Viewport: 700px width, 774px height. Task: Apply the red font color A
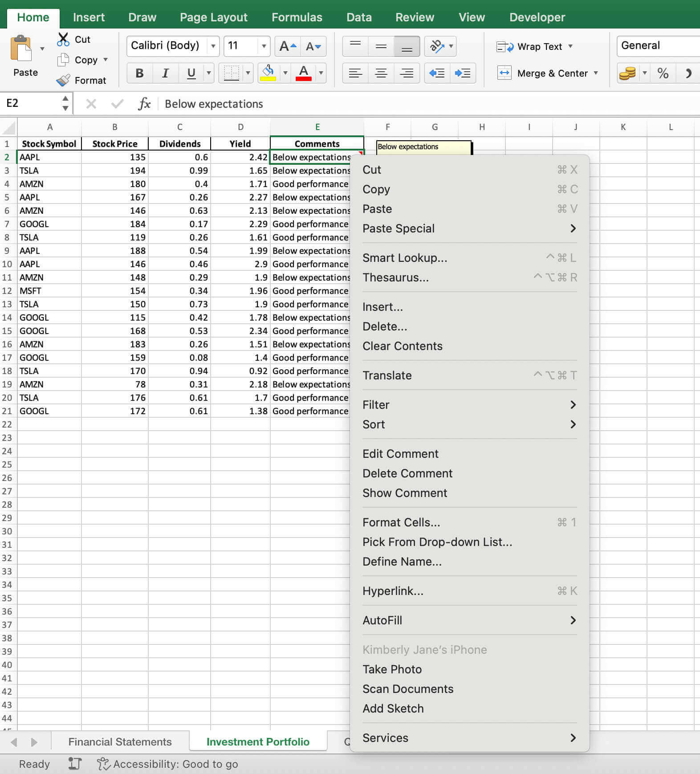click(304, 73)
